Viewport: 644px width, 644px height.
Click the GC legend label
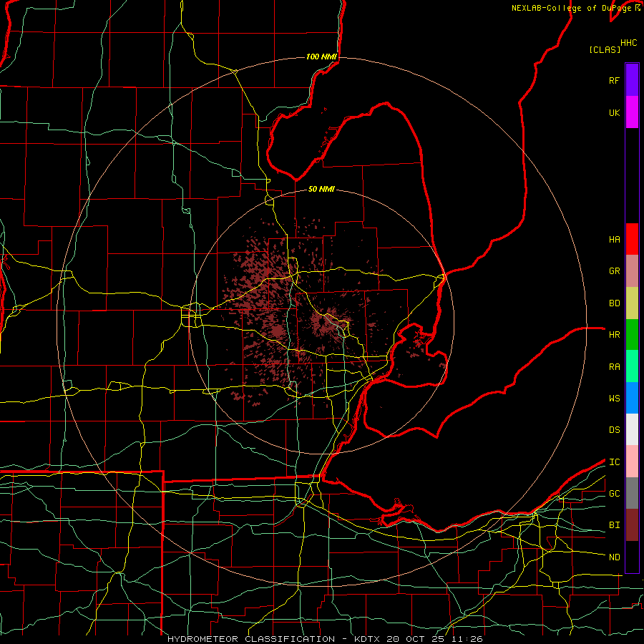click(x=614, y=494)
